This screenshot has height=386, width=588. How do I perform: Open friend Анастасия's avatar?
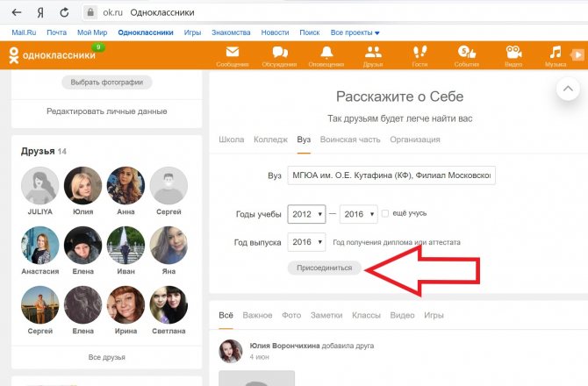click(x=39, y=245)
